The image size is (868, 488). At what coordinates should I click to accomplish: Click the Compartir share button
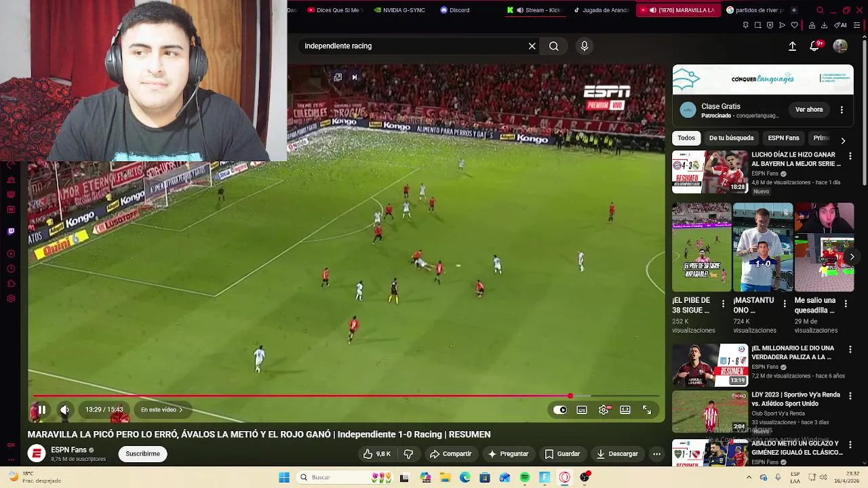tap(450, 454)
